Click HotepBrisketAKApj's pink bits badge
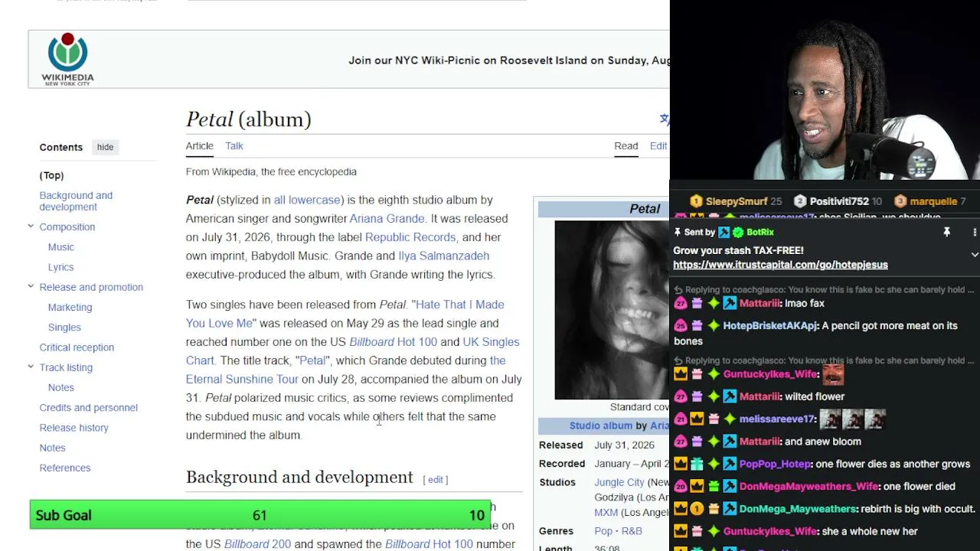The height and width of the screenshot is (551, 980). 680,326
